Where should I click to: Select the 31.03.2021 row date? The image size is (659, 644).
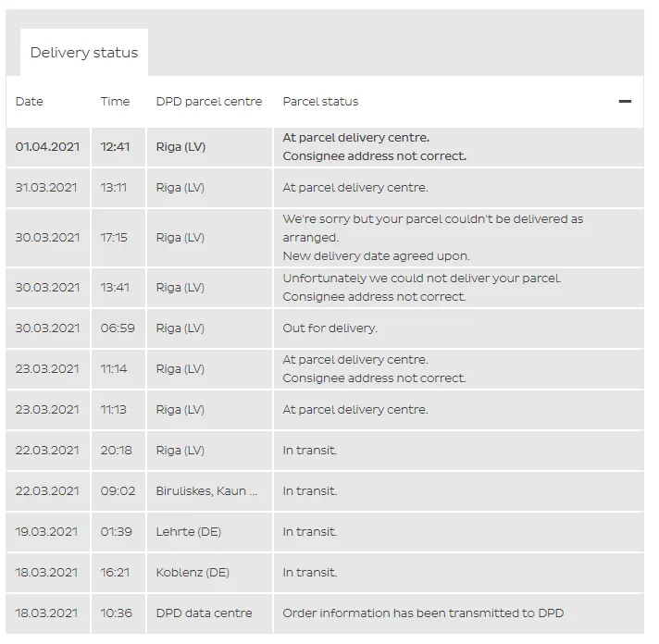point(46,187)
